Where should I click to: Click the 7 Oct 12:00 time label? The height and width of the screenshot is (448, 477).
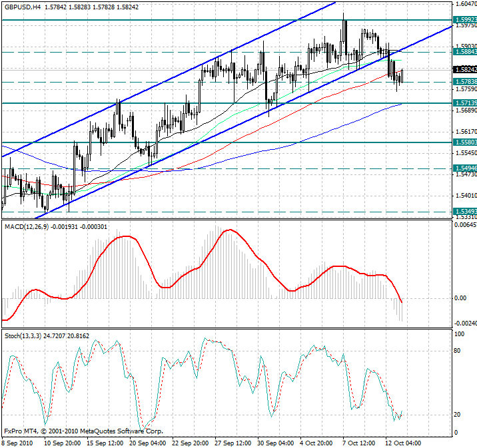point(358,443)
